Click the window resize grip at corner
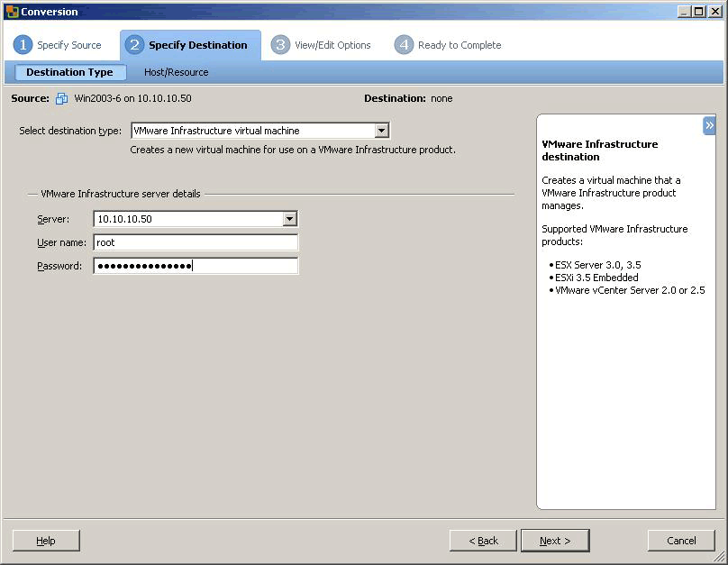728x565 pixels. pos(719,556)
